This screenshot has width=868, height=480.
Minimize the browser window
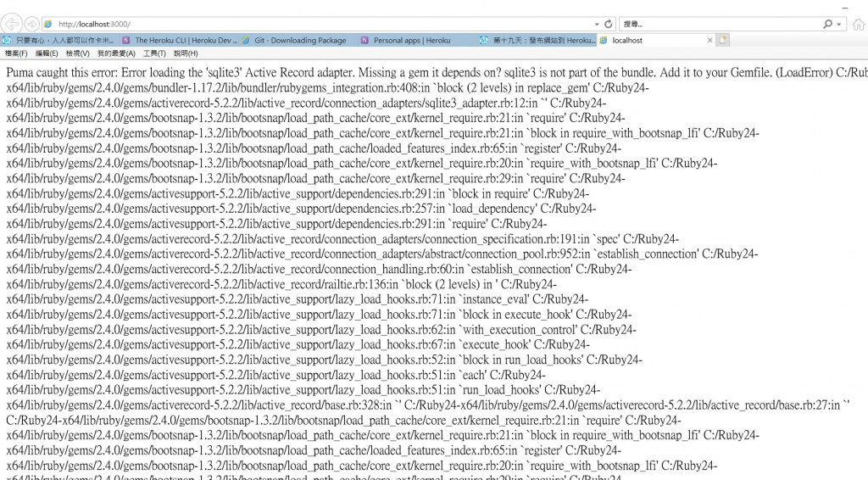pyautogui.click(x=845, y=8)
